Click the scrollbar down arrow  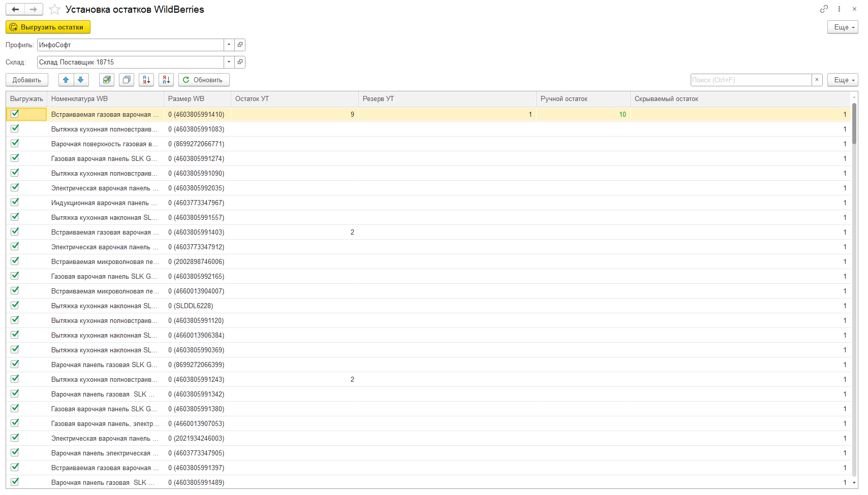[x=855, y=483]
